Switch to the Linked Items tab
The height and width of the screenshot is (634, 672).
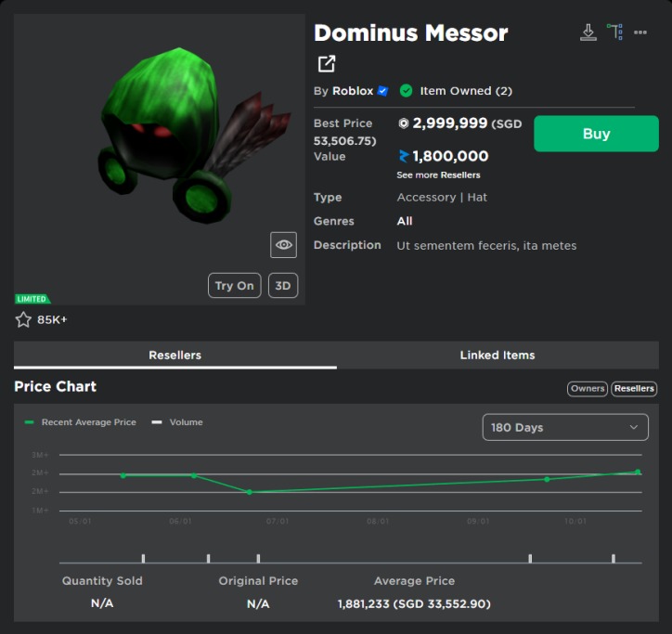[x=498, y=355]
